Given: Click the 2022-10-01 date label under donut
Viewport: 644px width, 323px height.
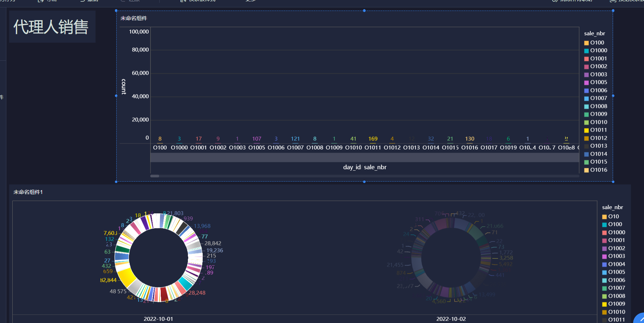Looking at the screenshot, I should tap(158, 319).
